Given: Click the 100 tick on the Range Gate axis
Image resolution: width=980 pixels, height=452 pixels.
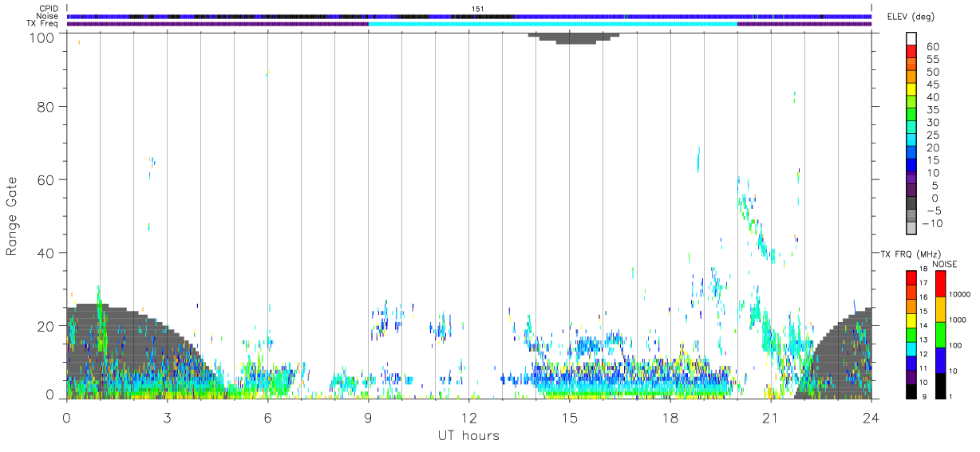Looking at the screenshot, I should pos(41,37).
